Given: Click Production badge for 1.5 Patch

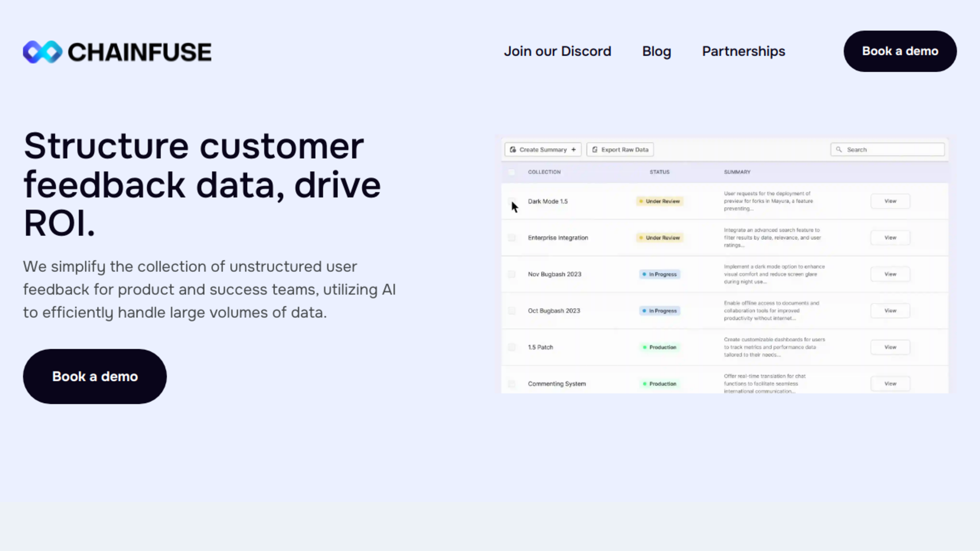Looking at the screenshot, I should click(659, 347).
